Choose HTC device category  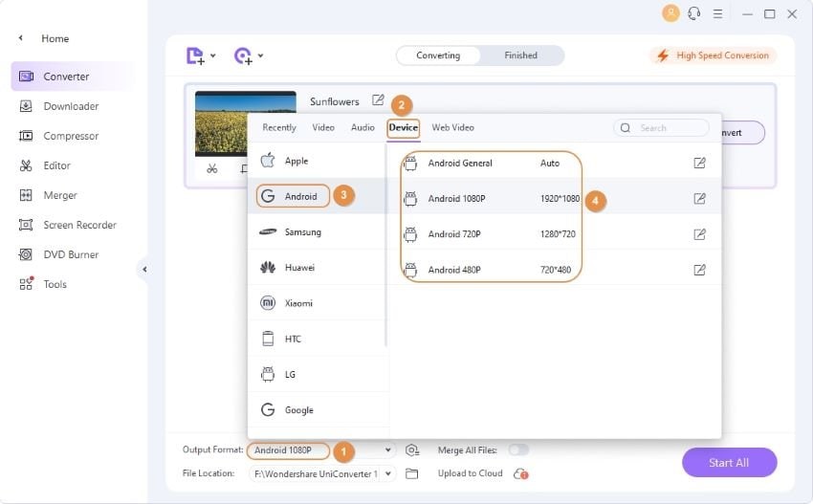tap(317, 339)
